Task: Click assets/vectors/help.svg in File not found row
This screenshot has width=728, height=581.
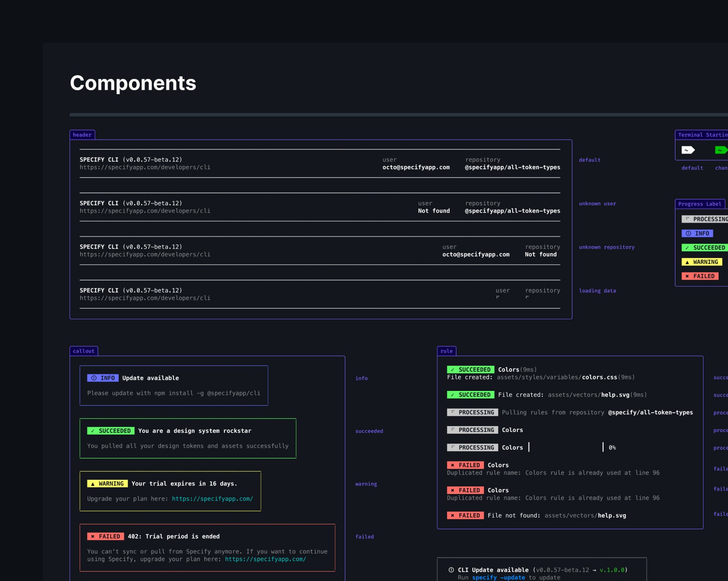Action: pyautogui.click(x=585, y=515)
